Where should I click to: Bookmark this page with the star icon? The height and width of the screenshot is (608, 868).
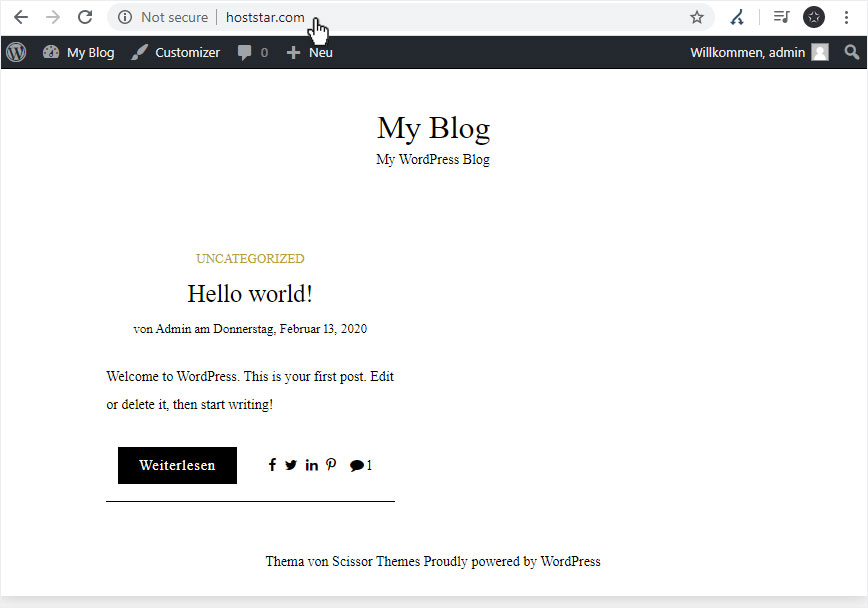(x=696, y=17)
